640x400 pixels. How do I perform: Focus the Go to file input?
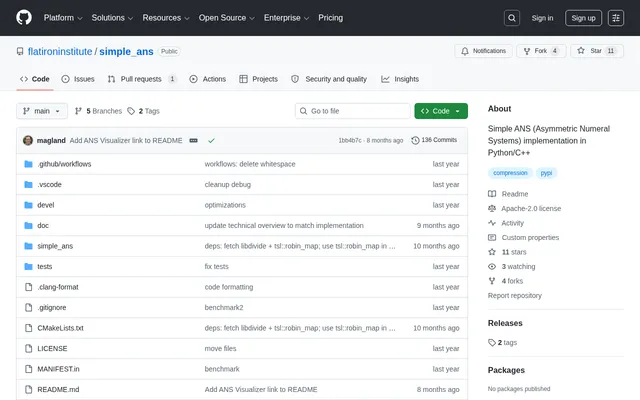(353, 111)
